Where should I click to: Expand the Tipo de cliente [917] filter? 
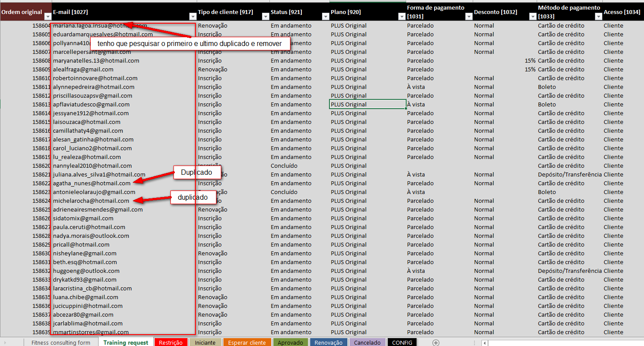265,17
